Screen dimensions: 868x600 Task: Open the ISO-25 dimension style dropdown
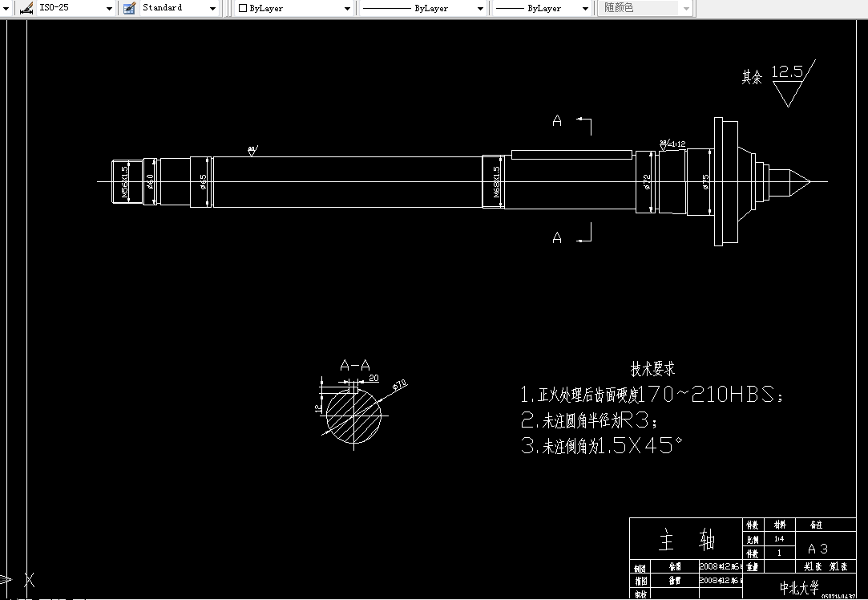109,8
